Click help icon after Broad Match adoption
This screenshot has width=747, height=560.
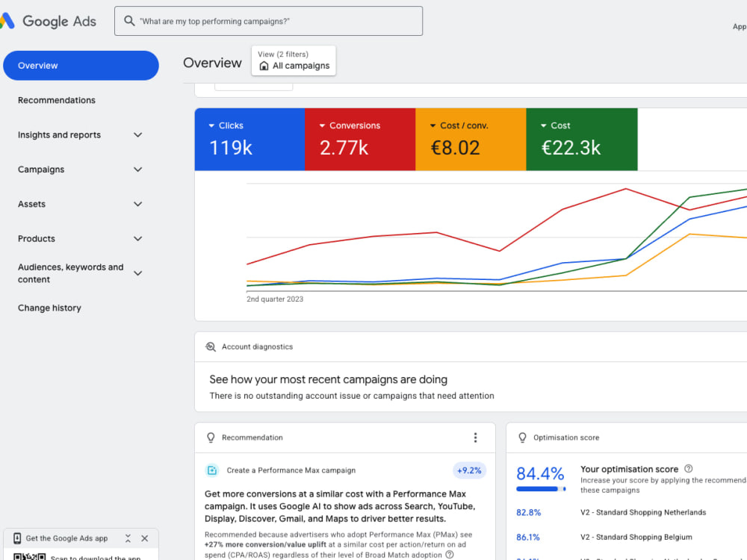pos(449,555)
